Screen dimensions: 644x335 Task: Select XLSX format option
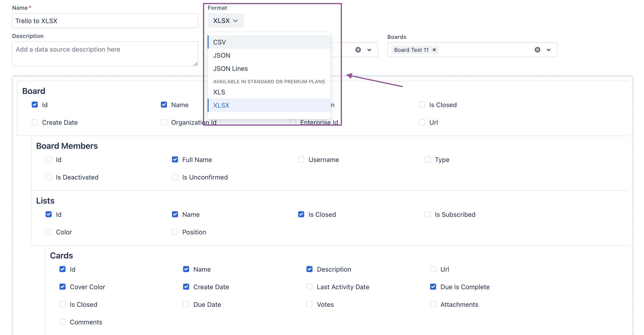click(222, 105)
